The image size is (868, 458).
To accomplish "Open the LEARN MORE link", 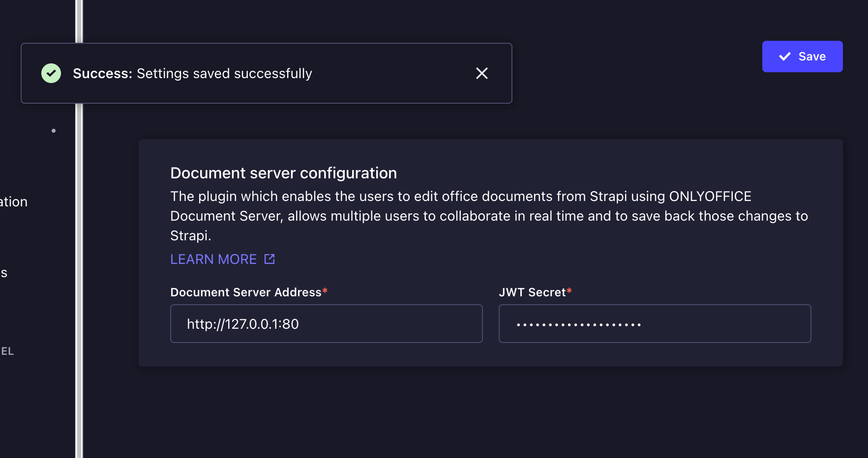I will [222, 259].
